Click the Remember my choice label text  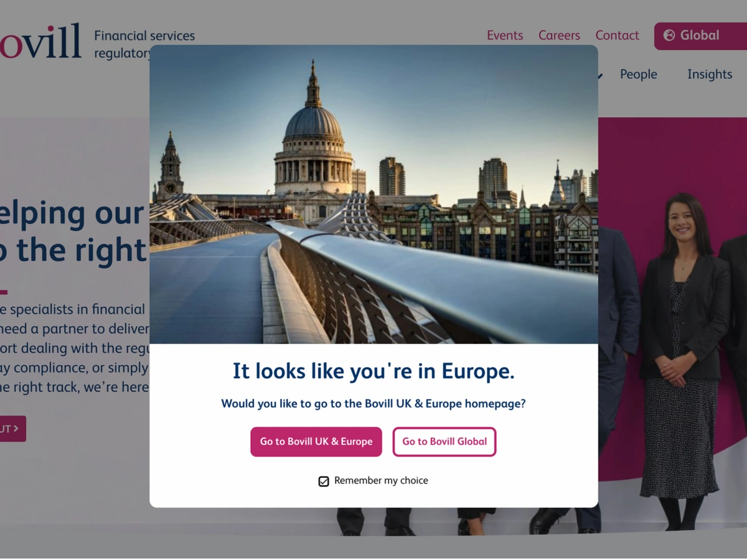(x=381, y=480)
